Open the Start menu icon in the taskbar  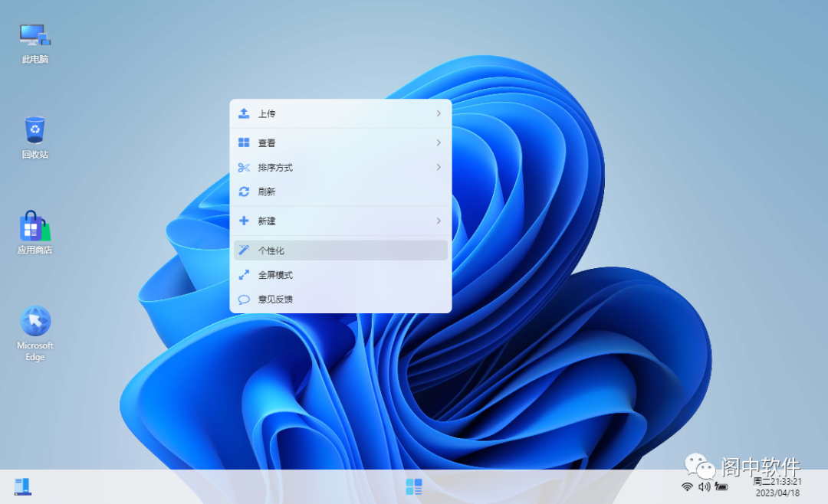tap(413, 486)
